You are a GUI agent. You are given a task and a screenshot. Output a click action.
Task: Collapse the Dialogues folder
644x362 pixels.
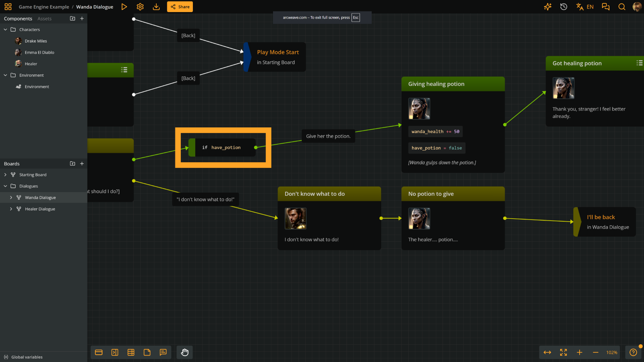[5, 186]
